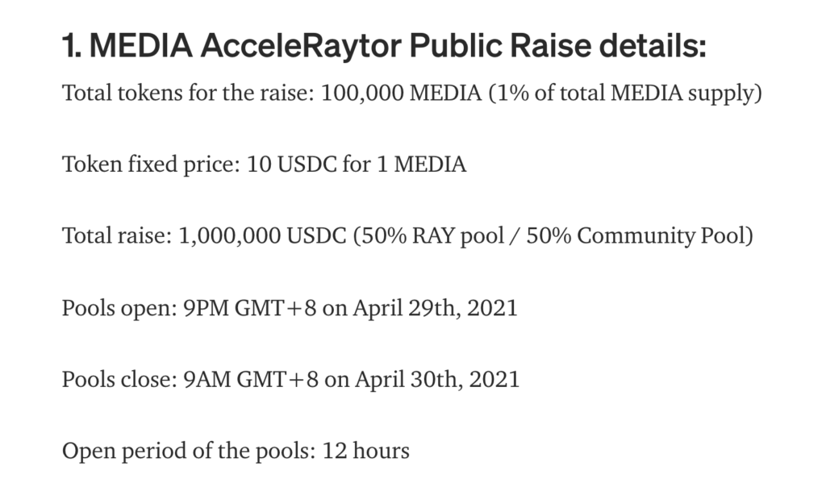Click the 'Pools open:' label
Viewport: 826px width, 504px height.
119,308
